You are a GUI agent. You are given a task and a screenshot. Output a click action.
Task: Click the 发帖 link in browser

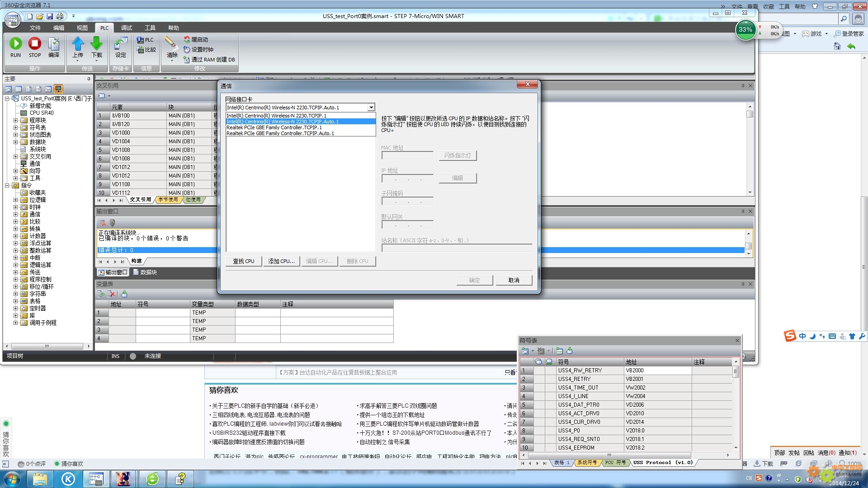point(794,453)
